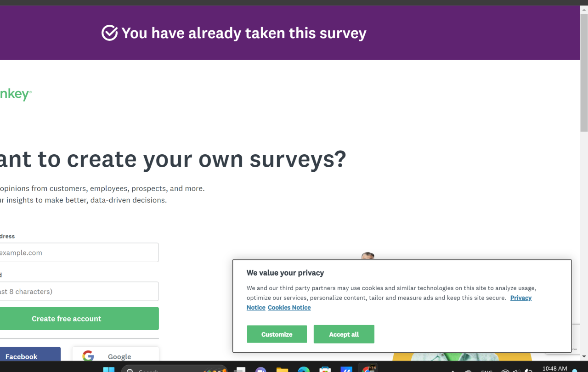Click the Google logo icon on sign-up button
Viewport: 588px width, 372px height.
tap(88, 356)
